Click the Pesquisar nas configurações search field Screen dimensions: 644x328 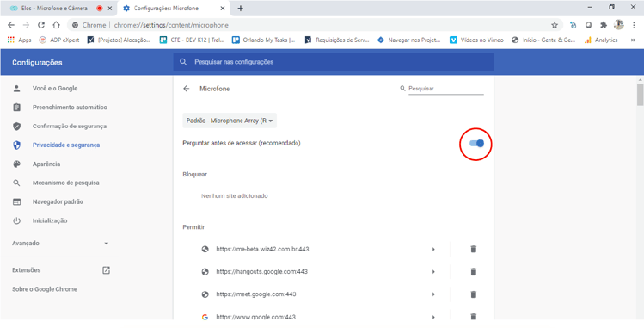point(333,62)
